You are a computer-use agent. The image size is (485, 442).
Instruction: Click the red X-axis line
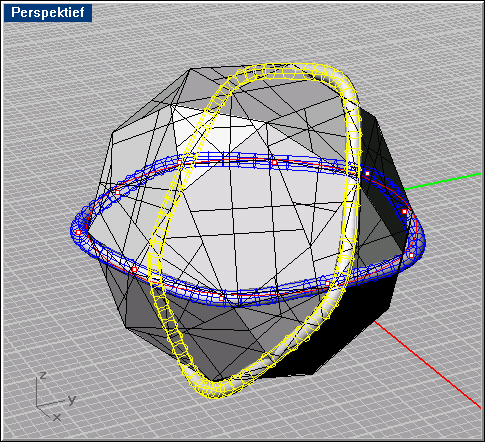pos(430,364)
